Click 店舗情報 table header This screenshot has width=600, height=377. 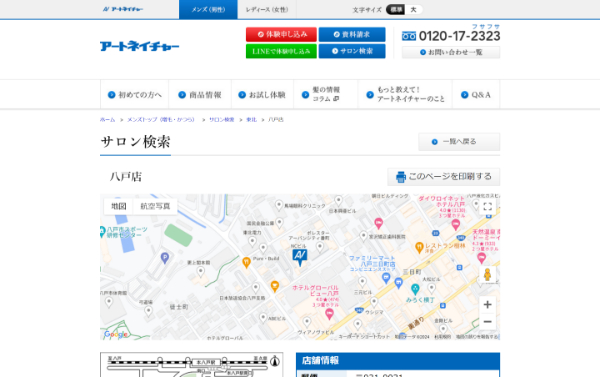pyautogui.click(x=398, y=361)
